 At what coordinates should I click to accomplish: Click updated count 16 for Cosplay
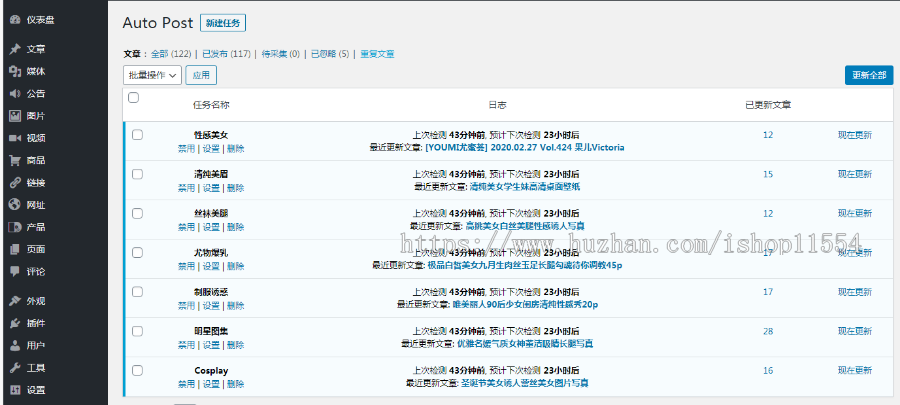(768, 371)
